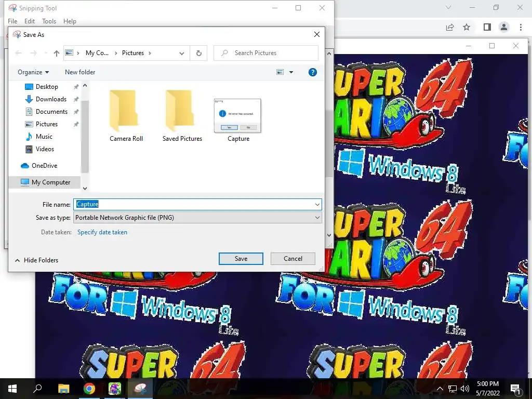Image resolution: width=532 pixels, height=399 pixels.
Task: Open the Camera Roll folder
Action: click(x=126, y=115)
